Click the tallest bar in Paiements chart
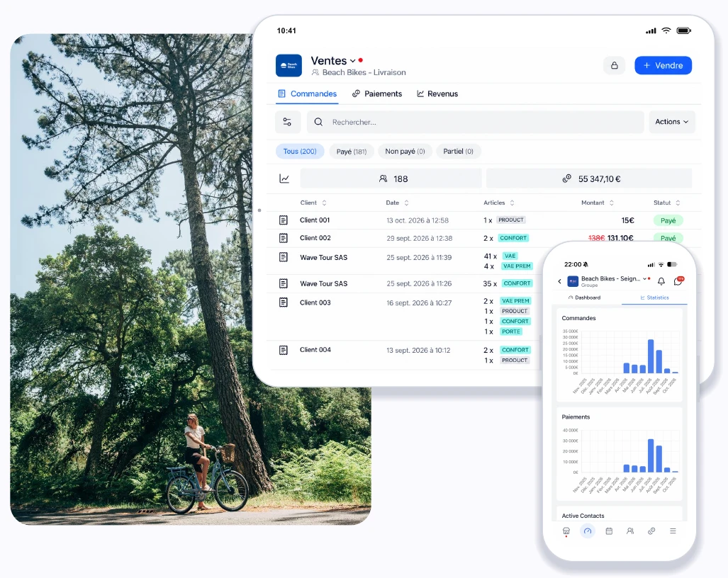The image size is (728, 578). [x=651, y=455]
